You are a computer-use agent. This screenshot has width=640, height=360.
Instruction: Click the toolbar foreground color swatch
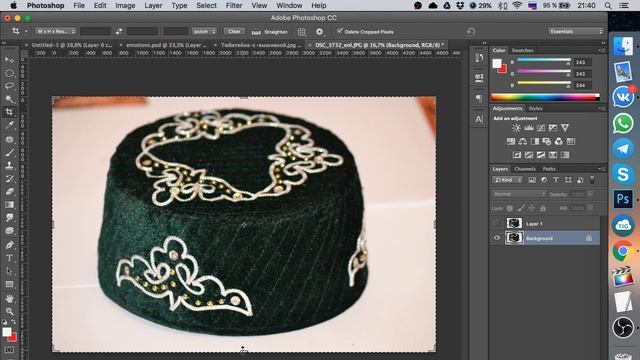coord(7,332)
